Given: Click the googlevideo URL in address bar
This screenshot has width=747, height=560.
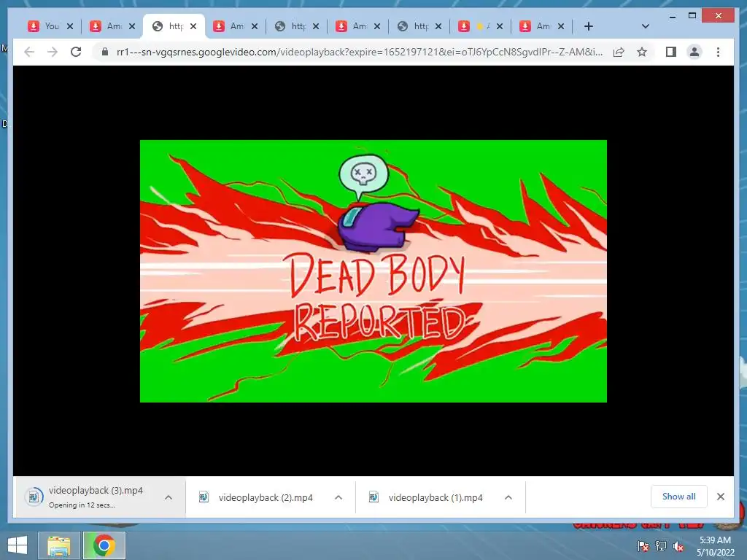Looking at the screenshot, I should coord(359,52).
